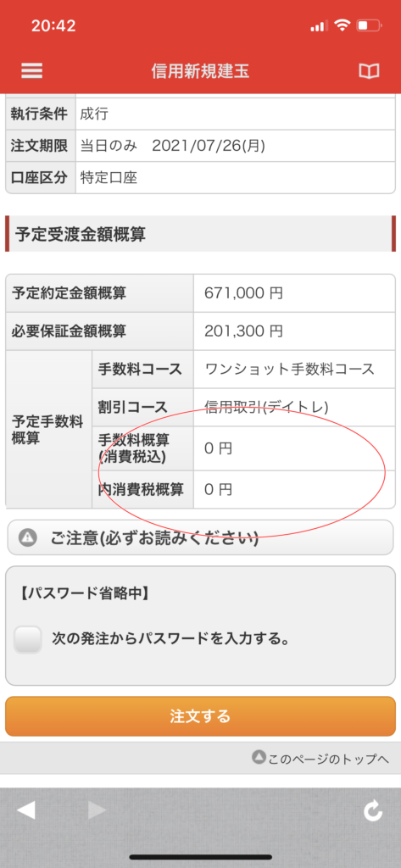The height and width of the screenshot is (868, 401).
Task: Tap the 20:42 status bar clock
Action: tap(53, 25)
